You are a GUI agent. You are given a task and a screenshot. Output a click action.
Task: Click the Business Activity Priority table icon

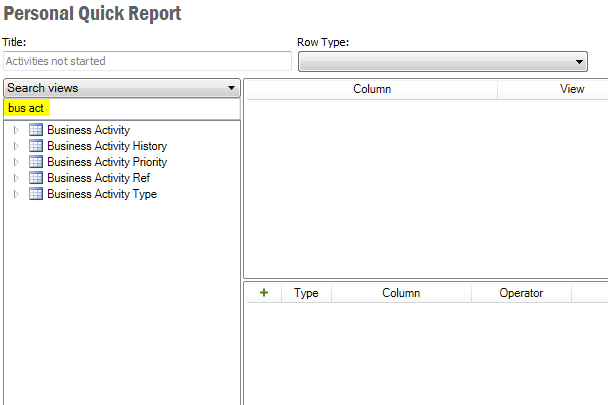coord(35,162)
